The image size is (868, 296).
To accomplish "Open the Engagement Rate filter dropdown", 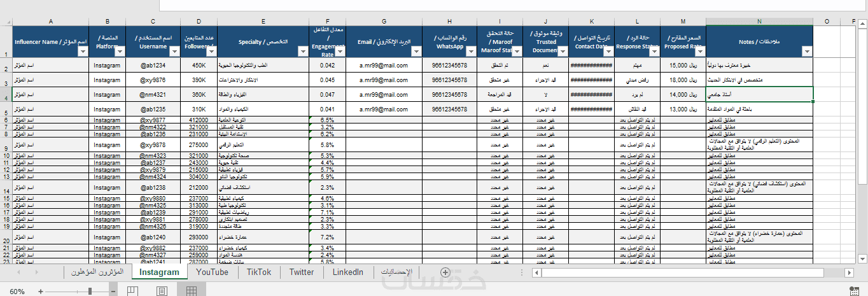I will click(340, 52).
